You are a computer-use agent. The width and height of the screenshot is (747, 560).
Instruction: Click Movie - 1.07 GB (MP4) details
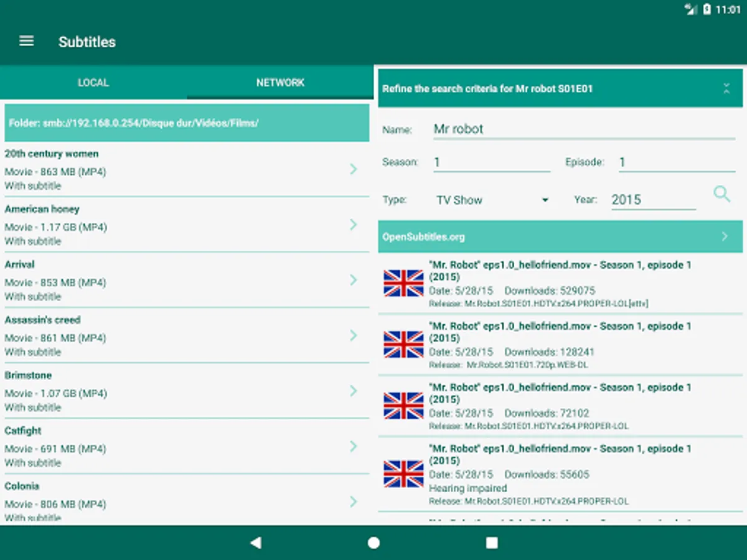pyautogui.click(x=56, y=393)
